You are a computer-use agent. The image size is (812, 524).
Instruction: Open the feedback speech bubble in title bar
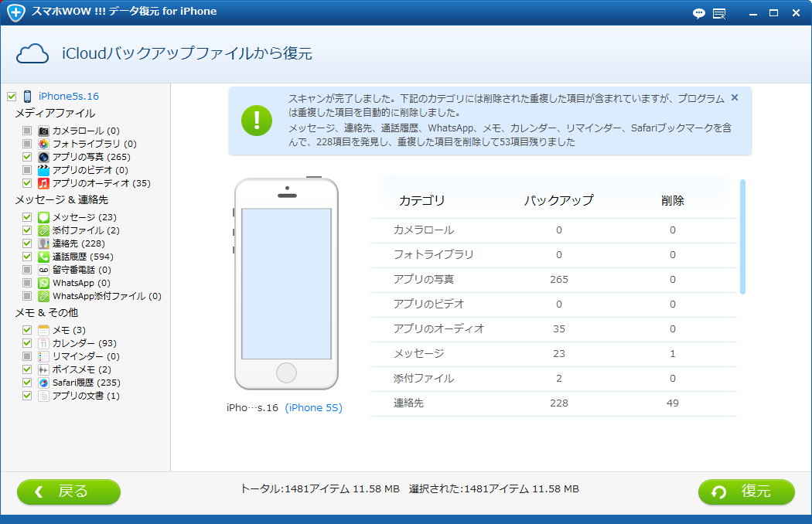pos(698,13)
